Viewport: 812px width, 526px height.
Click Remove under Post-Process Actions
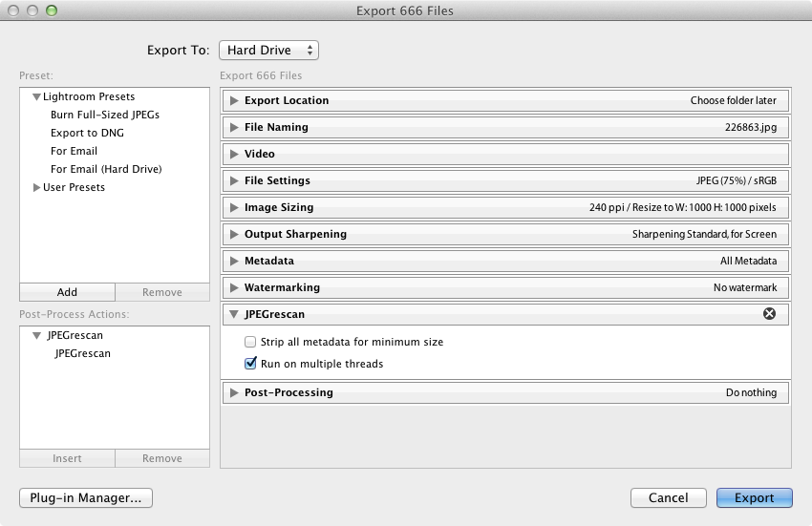pyautogui.click(x=162, y=458)
